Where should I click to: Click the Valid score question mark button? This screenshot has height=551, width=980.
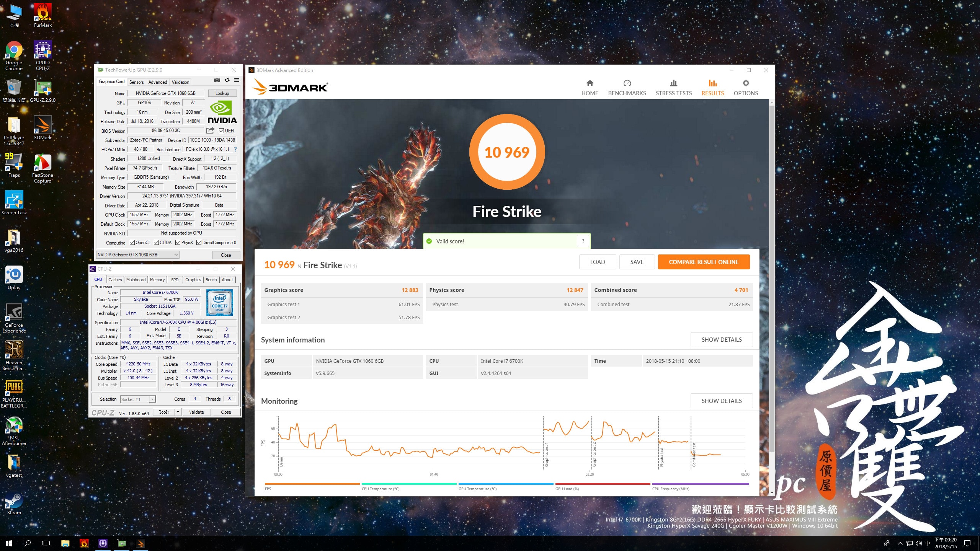(583, 241)
